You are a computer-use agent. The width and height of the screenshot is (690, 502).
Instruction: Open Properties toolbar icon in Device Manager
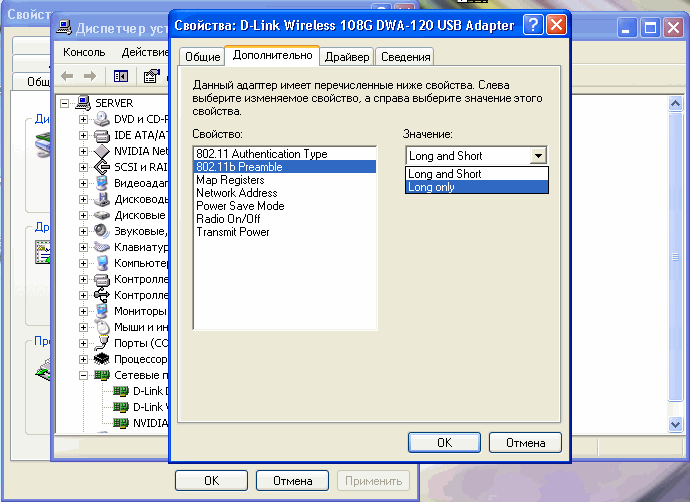pyautogui.click(x=151, y=76)
